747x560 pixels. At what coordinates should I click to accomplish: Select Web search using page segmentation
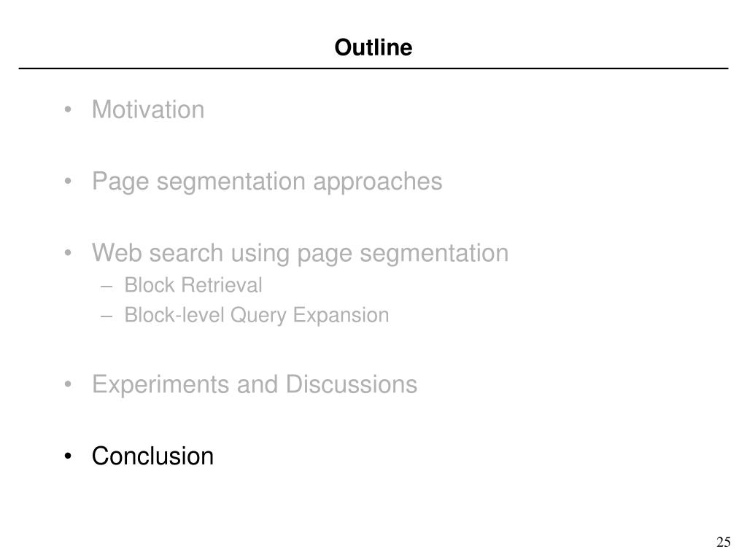[x=300, y=253]
